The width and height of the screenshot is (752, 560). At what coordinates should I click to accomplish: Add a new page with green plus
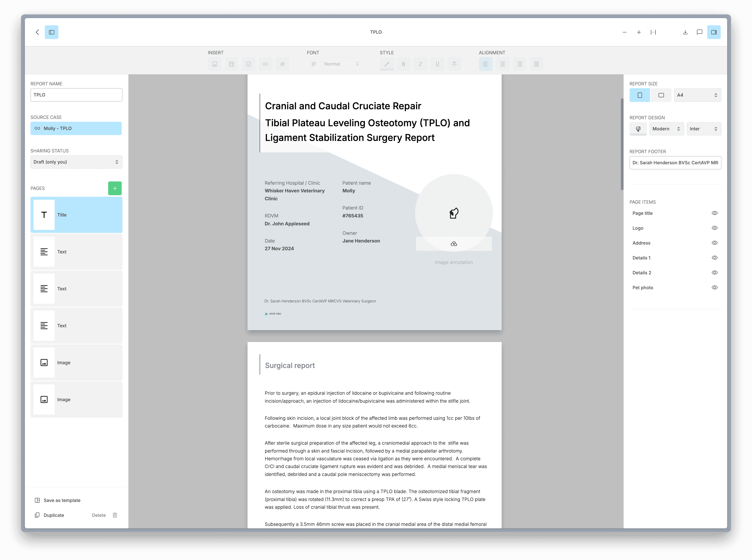coord(115,188)
